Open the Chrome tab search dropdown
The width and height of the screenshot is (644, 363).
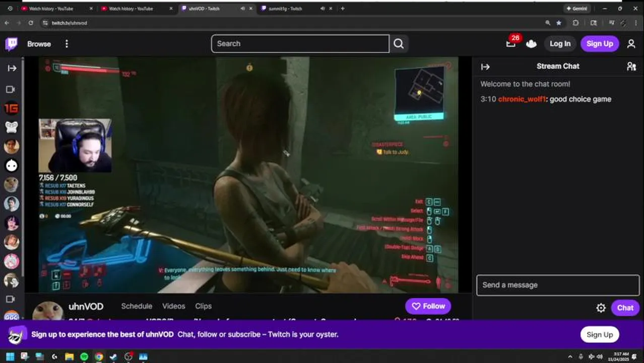[x=10, y=9]
